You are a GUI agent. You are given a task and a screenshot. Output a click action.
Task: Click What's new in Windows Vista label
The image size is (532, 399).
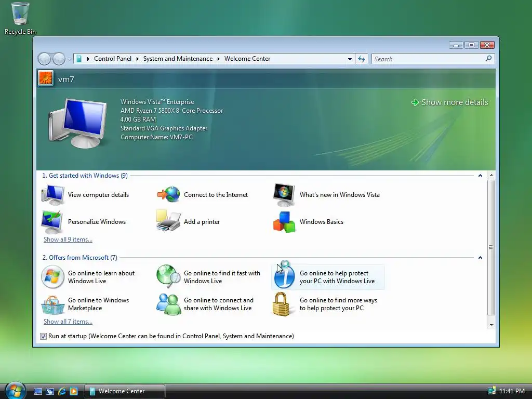click(340, 195)
